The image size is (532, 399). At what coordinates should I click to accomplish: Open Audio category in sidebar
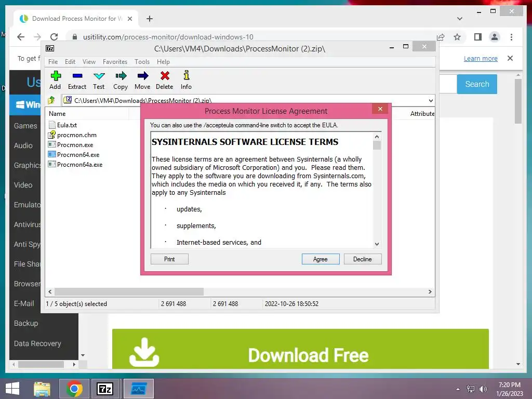point(23,145)
